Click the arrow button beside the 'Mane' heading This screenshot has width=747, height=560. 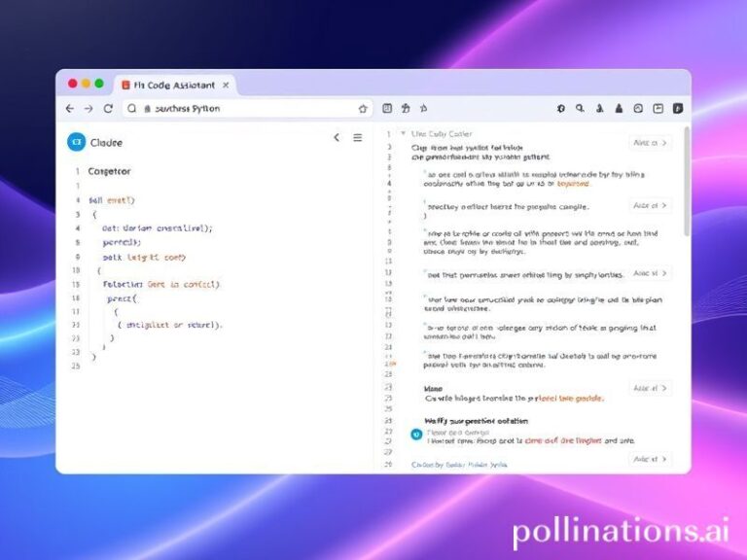[651, 389]
